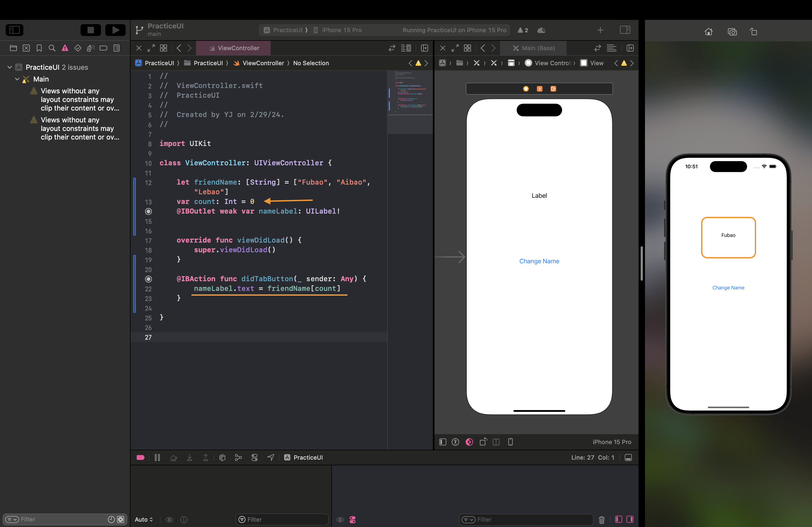Viewport: 812px width, 527px height.
Task: Click Change Name button in Simulator
Action: pyautogui.click(x=728, y=288)
